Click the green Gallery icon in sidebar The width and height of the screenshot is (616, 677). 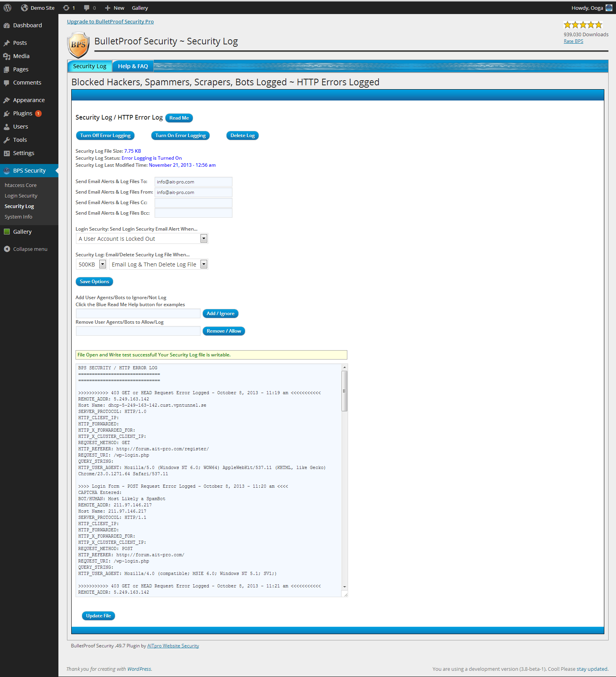(7, 232)
